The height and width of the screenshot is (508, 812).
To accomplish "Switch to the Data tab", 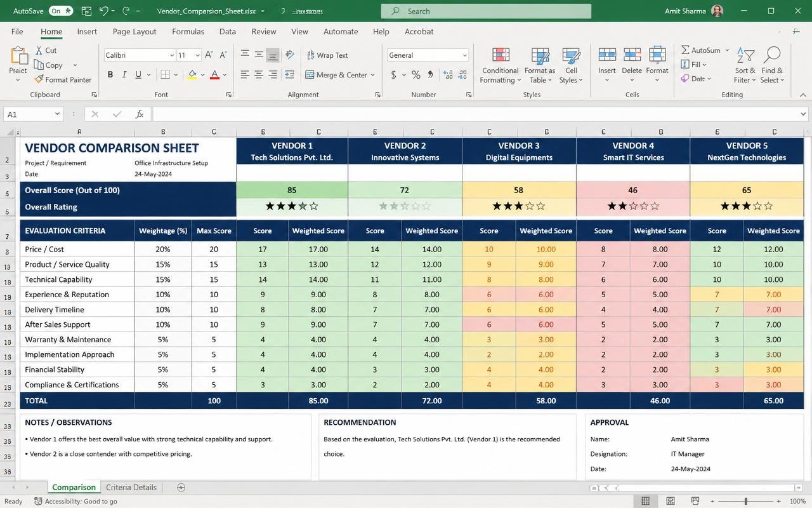I will click(x=228, y=31).
